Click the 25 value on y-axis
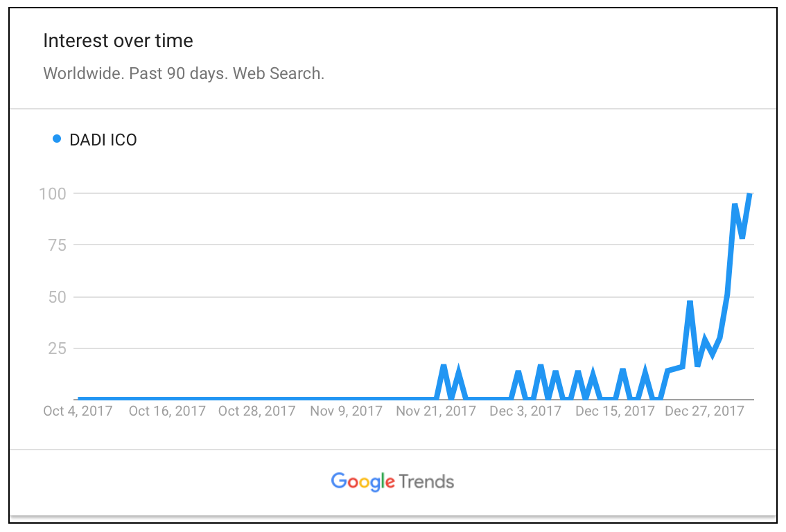This screenshot has height=532, width=786. pyautogui.click(x=57, y=348)
